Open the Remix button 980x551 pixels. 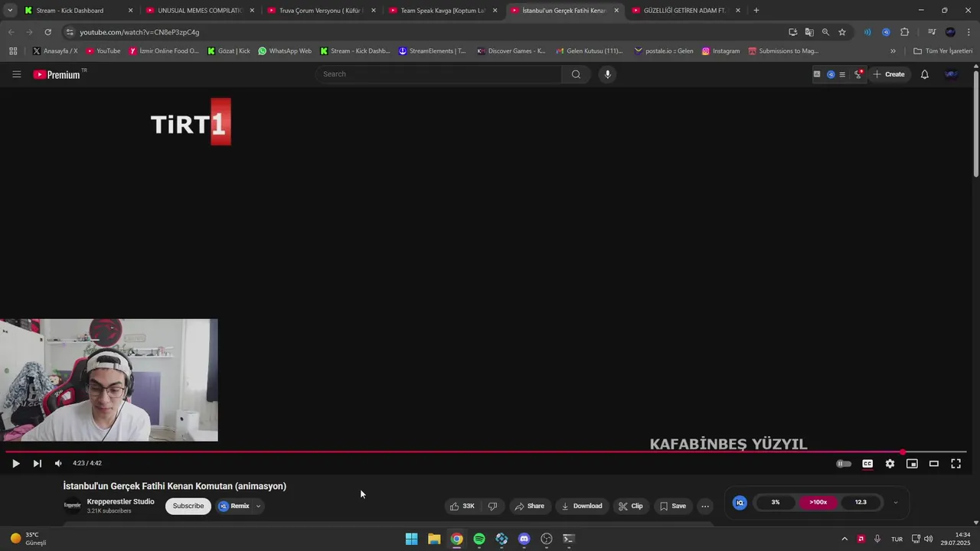234,506
